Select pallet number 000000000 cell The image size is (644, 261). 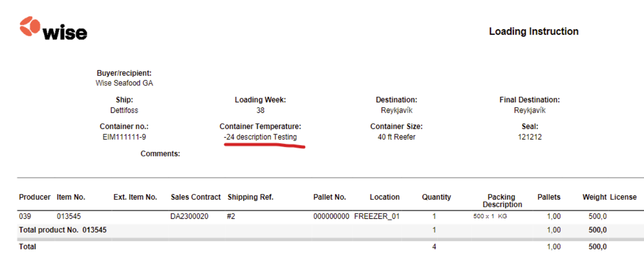point(331,217)
